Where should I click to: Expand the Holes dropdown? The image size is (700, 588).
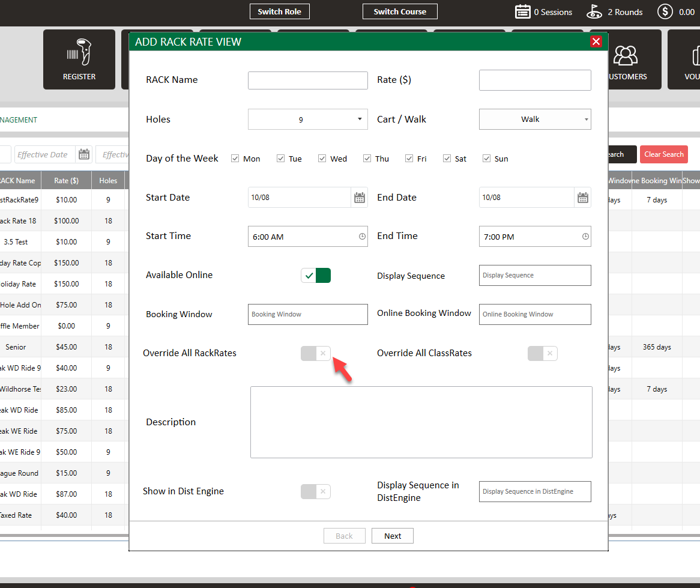(307, 120)
